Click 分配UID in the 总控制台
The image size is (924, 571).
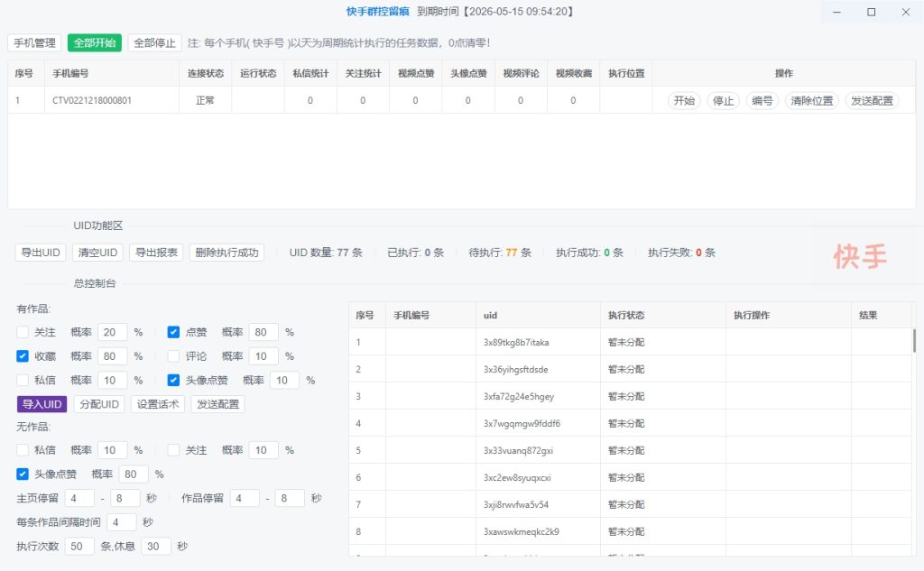tap(97, 404)
